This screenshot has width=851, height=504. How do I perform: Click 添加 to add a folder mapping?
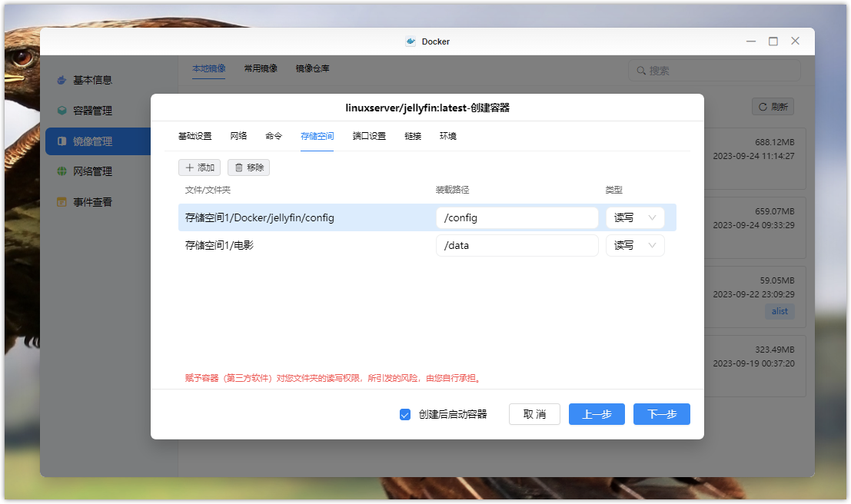(x=199, y=167)
